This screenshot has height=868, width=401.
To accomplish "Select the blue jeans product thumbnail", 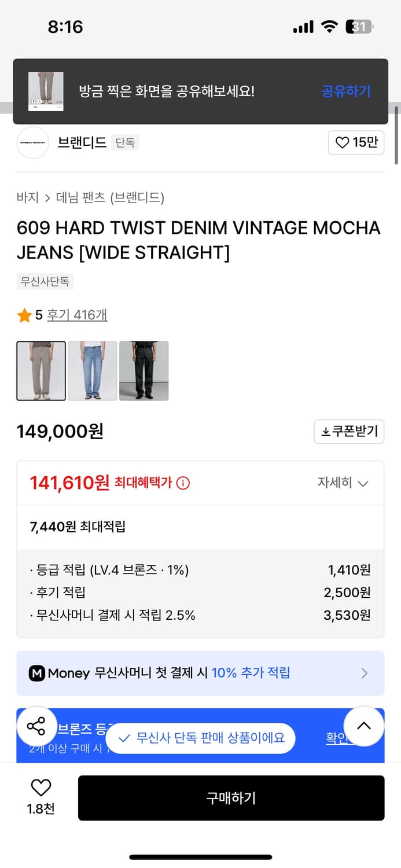I will pyautogui.click(x=92, y=371).
